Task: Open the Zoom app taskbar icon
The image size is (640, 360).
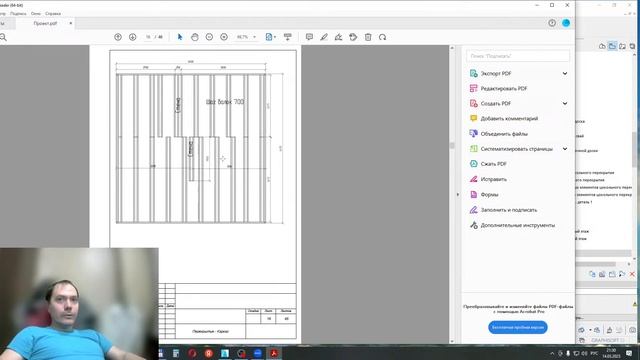Action: point(258,353)
